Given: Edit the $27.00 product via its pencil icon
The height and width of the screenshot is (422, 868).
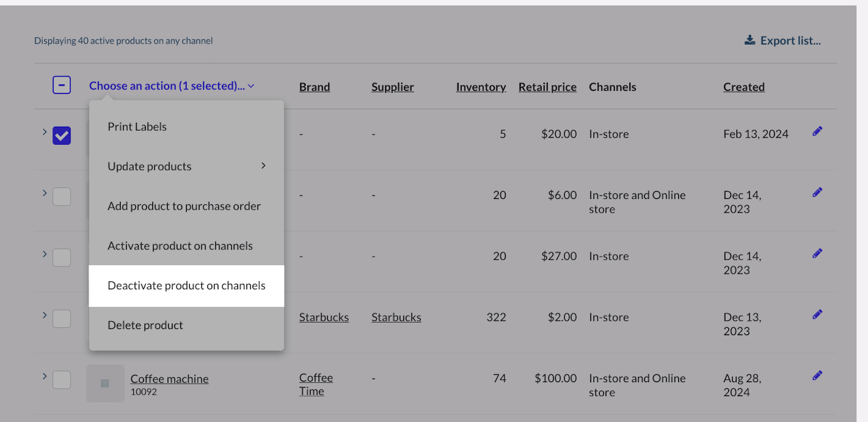Looking at the screenshot, I should click(817, 253).
